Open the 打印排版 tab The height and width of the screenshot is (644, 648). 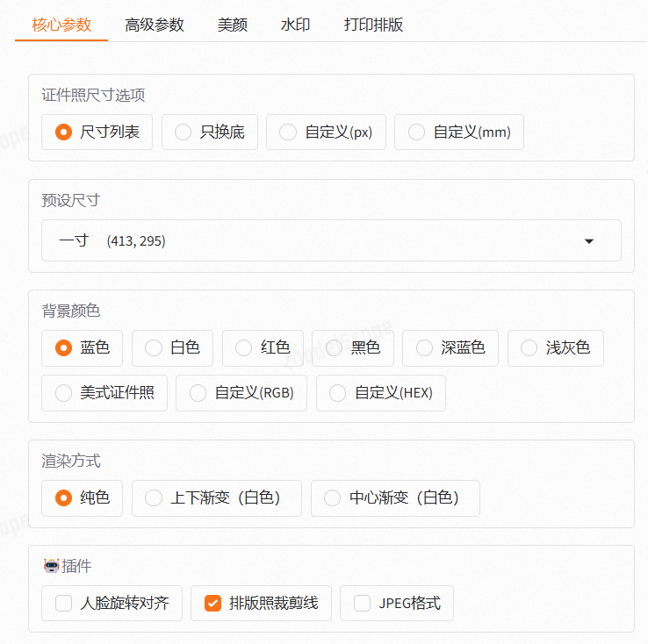[x=373, y=25]
